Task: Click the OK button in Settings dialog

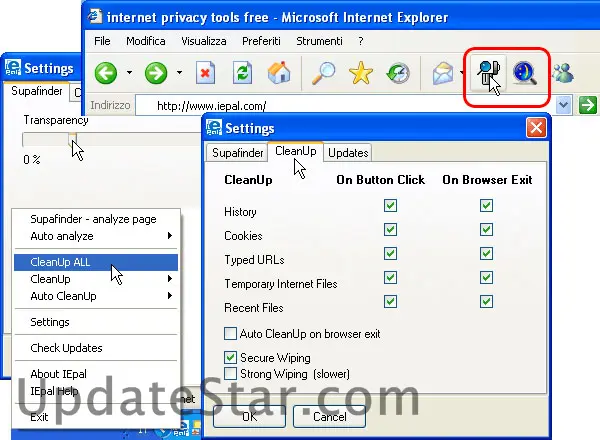Action: point(249,416)
